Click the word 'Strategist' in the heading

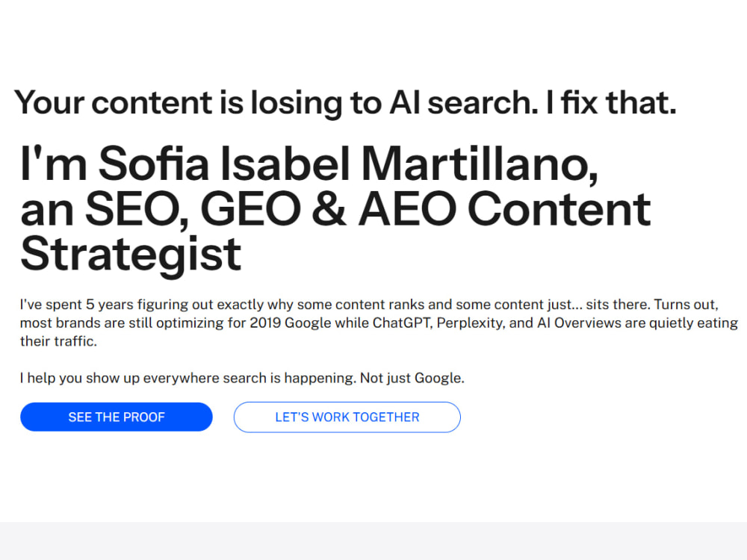(x=131, y=255)
